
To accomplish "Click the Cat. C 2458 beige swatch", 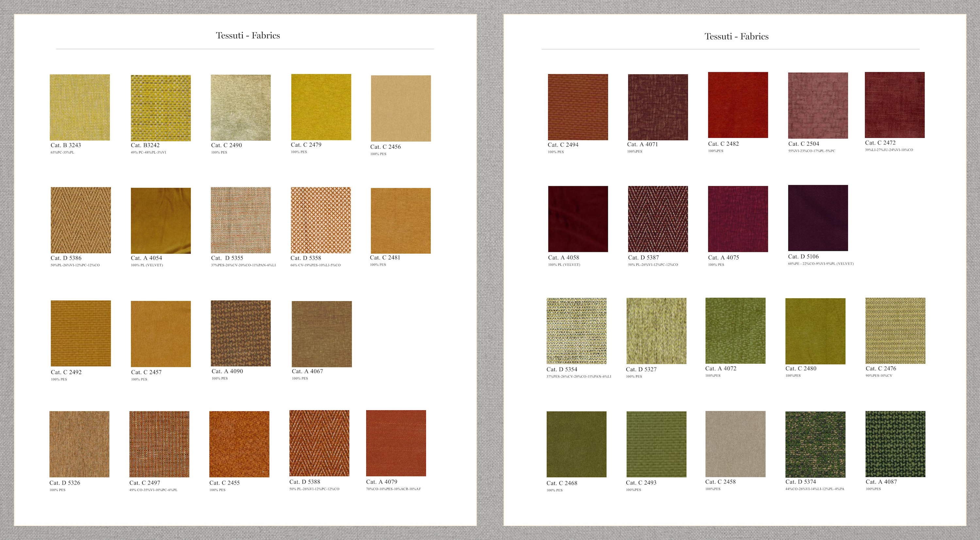I will click(735, 444).
